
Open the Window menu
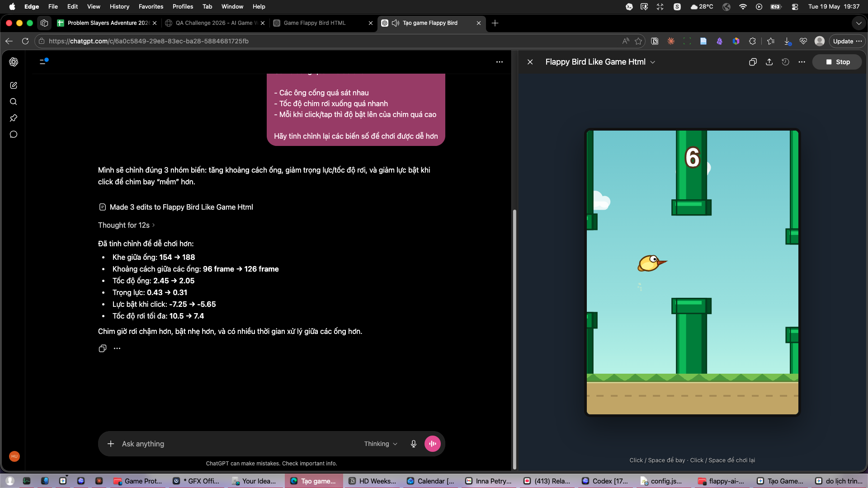tap(232, 6)
